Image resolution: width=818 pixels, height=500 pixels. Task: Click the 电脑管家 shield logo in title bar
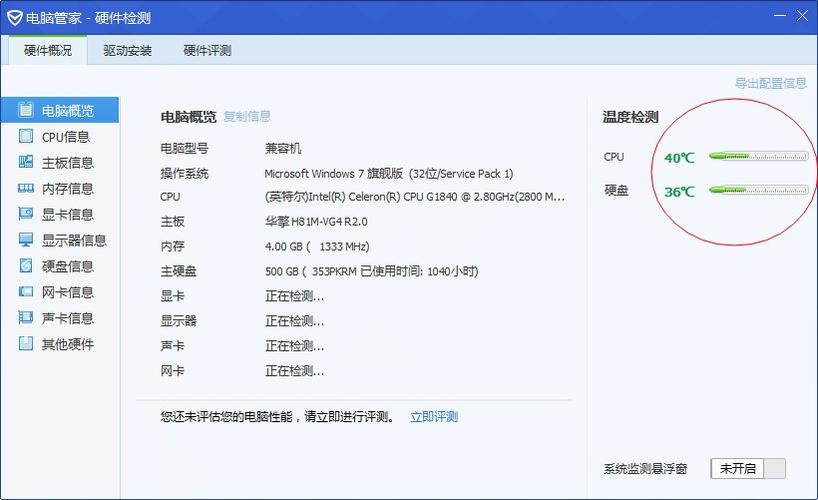[x=14, y=18]
